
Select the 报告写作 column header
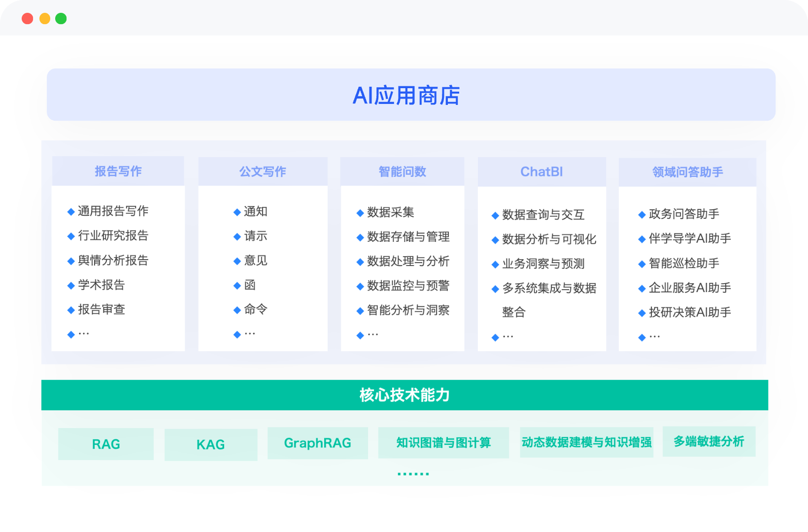118,171
